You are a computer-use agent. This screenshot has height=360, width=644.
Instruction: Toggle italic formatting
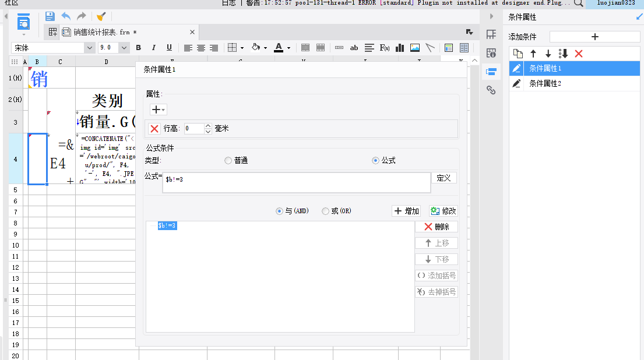click(x=154, y=48)
